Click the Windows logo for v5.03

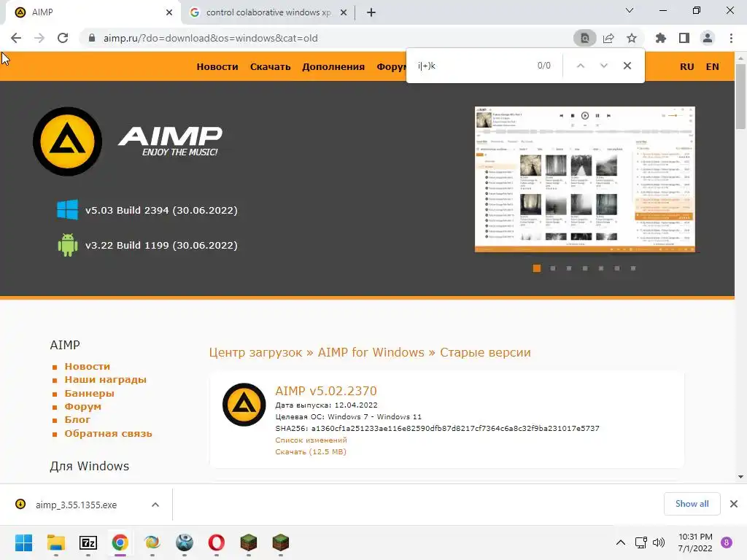[x=68, y=209]
